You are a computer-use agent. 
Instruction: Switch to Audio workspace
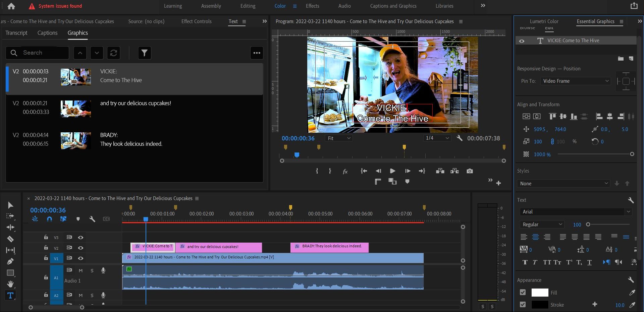coord(344,6)
